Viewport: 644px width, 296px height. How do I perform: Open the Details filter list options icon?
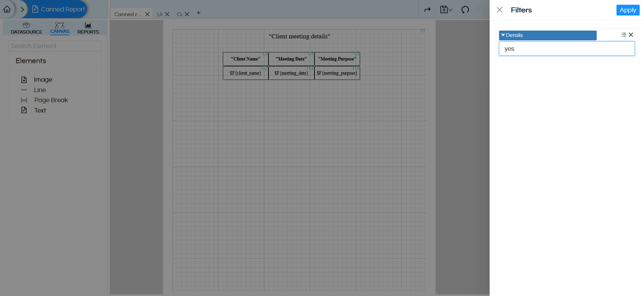point(624,35)
